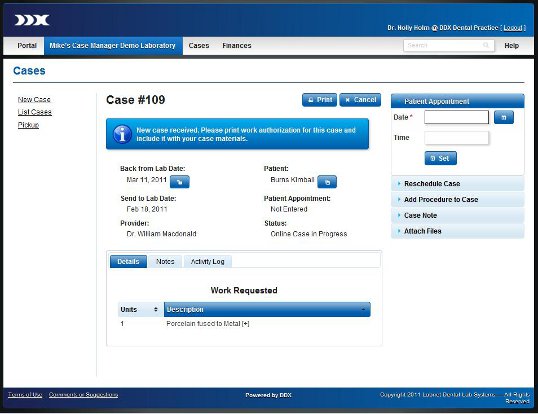Click sort arrow in Description column header
Image resolution: width=538 pixels, height=414 pixels.
tap(363, 310)
